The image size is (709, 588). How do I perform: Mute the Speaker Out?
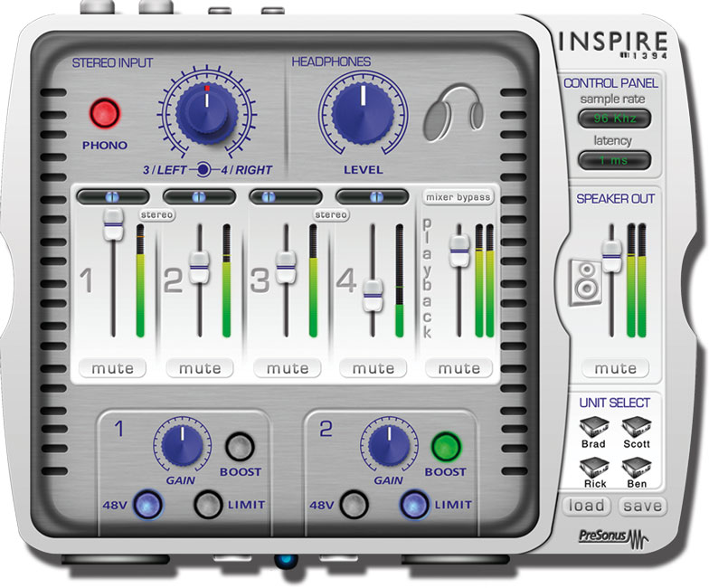click(615, 368)
